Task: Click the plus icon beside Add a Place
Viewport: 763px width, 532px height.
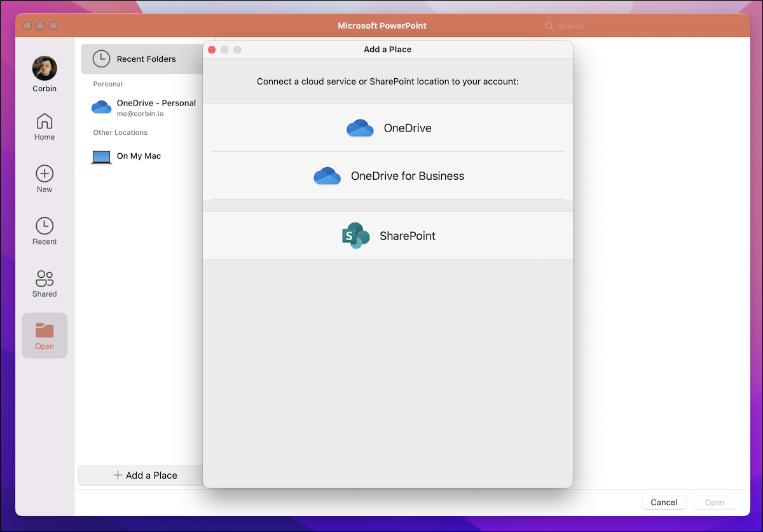Action: [x=118, y=475]
